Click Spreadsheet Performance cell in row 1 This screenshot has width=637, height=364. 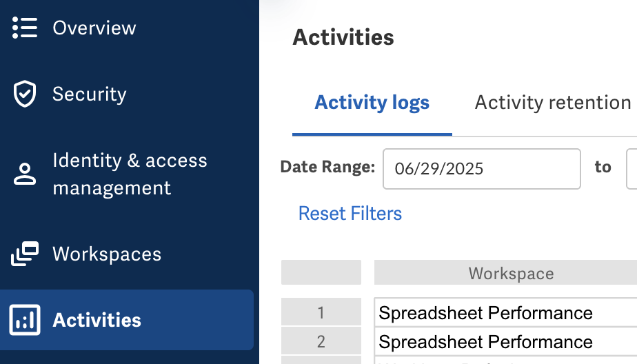(x=505, y=312)
